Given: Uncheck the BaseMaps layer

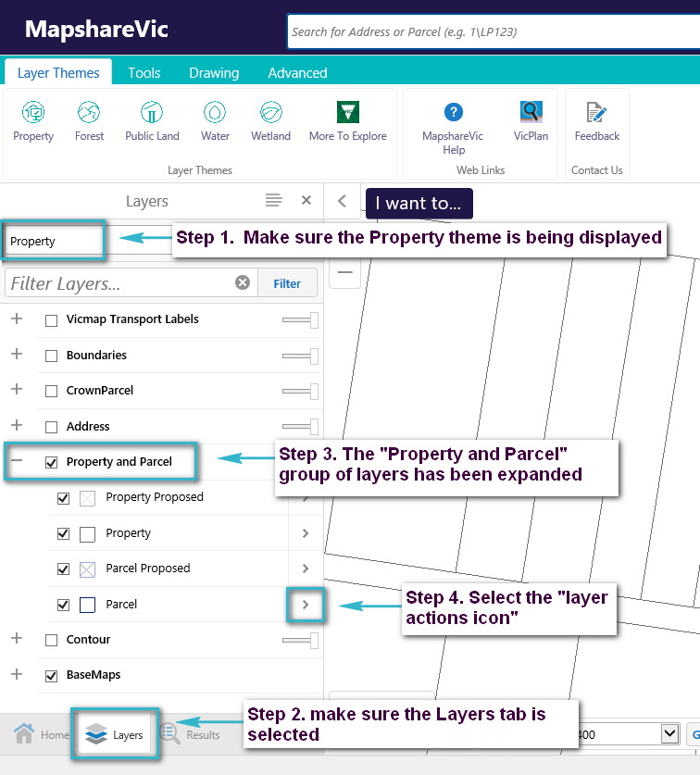Looking at the screenshot, I should 52,676.
